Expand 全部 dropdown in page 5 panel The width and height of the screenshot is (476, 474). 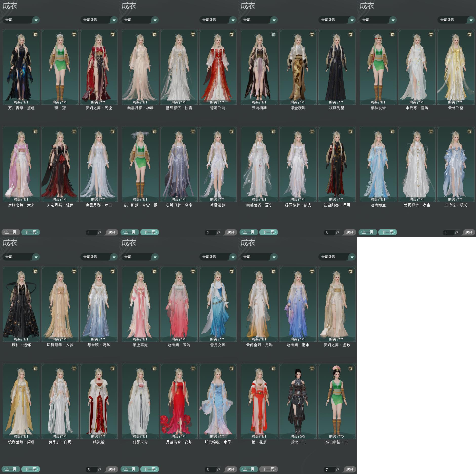tap(21, 257)
